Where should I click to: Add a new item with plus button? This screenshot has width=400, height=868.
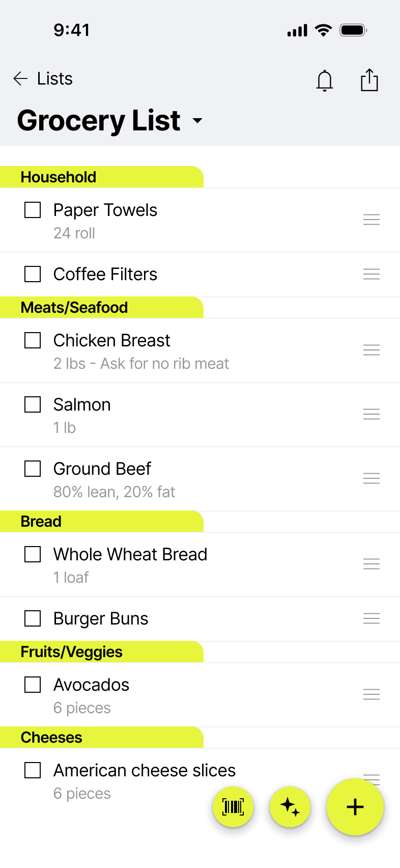point(355,807)
